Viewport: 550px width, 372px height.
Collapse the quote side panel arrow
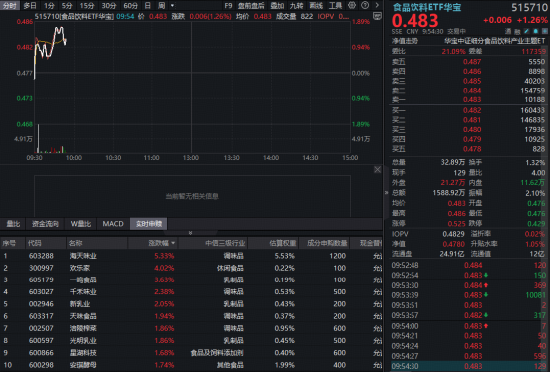click(387, 192)
